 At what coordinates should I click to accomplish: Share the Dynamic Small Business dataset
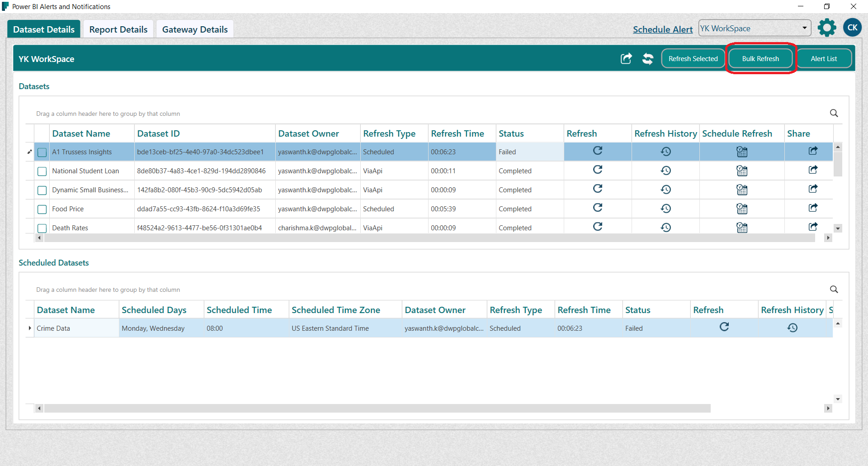[x=813, y=189]
